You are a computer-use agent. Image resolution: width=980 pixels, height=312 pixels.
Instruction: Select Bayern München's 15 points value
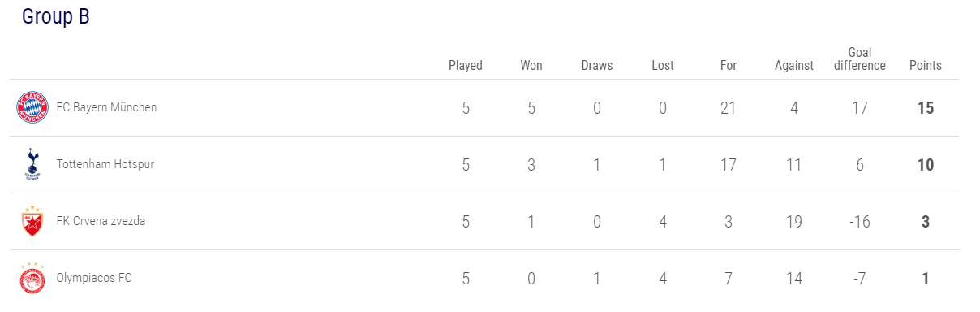[x=926, y=108]
